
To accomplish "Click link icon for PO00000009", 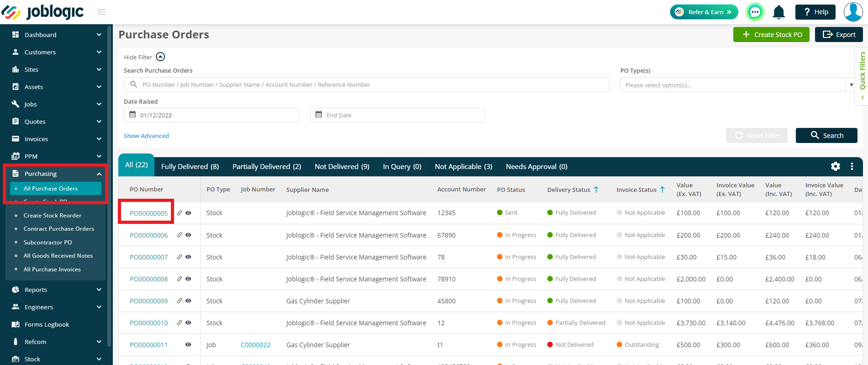I will click(x=180, y=301).
